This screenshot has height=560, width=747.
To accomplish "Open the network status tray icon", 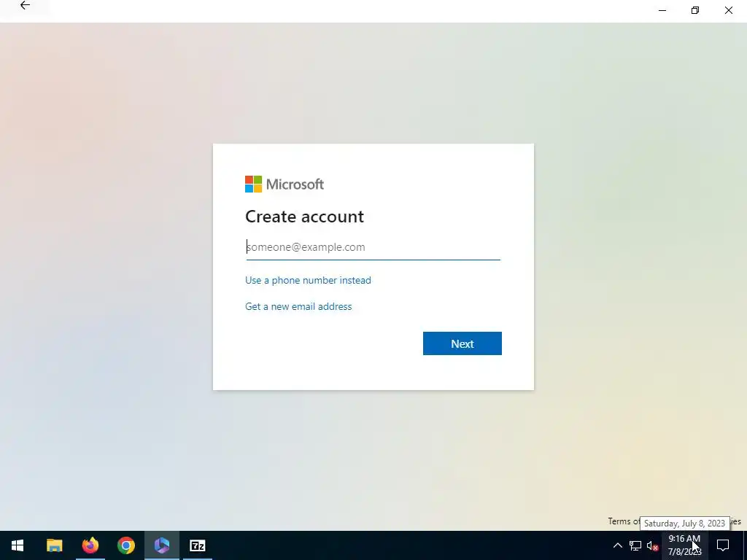I will click(635, 545).
